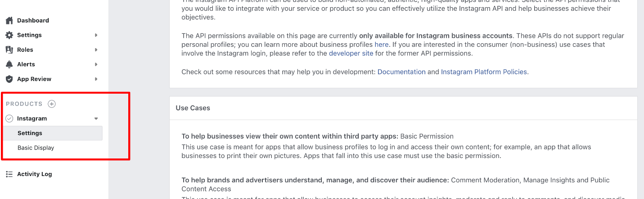Expand the Alerts submenu arrow
644x199 pixels.
(x=96, y=64)
